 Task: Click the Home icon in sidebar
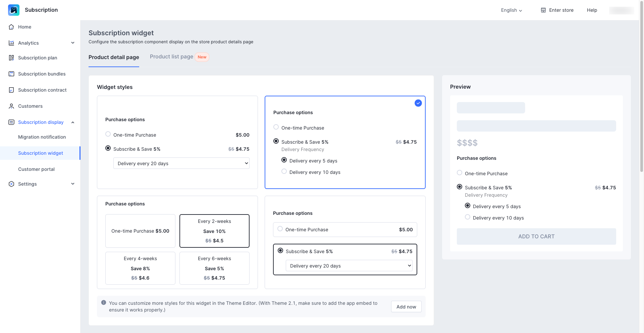click(11, 27)
